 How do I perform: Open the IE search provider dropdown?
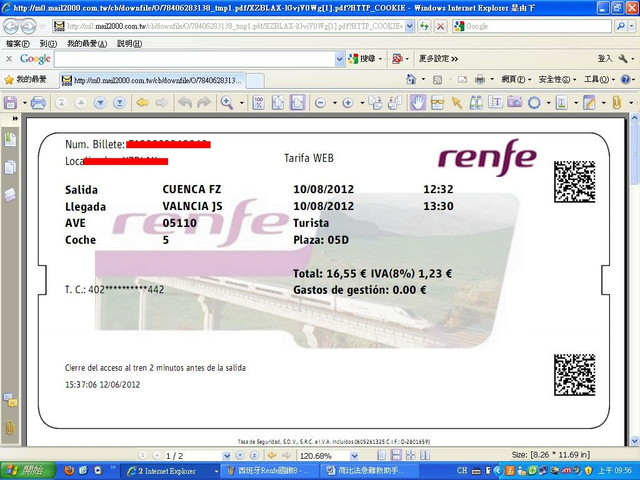pos(632,27)
